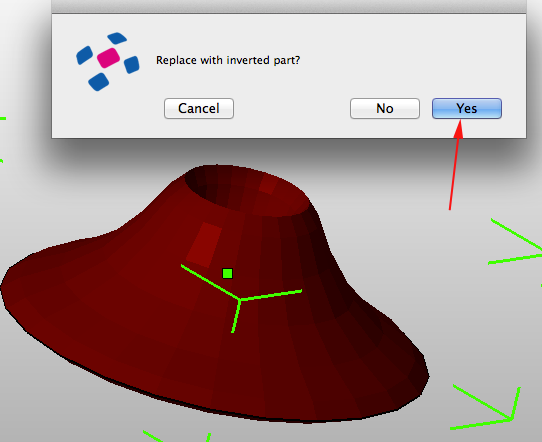This screenshot has height=442, width=542.
Task: Click the red arrow annotation
Action: [x=455, y=164]
